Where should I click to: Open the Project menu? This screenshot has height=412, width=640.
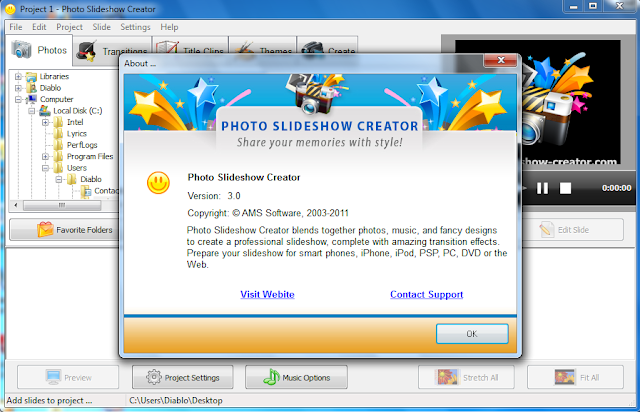click(x=69, y=27)
